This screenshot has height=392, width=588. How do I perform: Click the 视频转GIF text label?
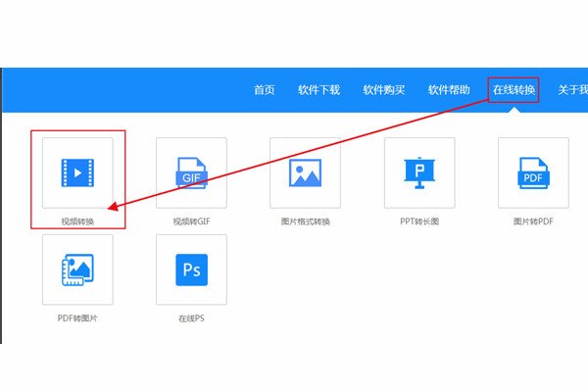click(191, 221)
